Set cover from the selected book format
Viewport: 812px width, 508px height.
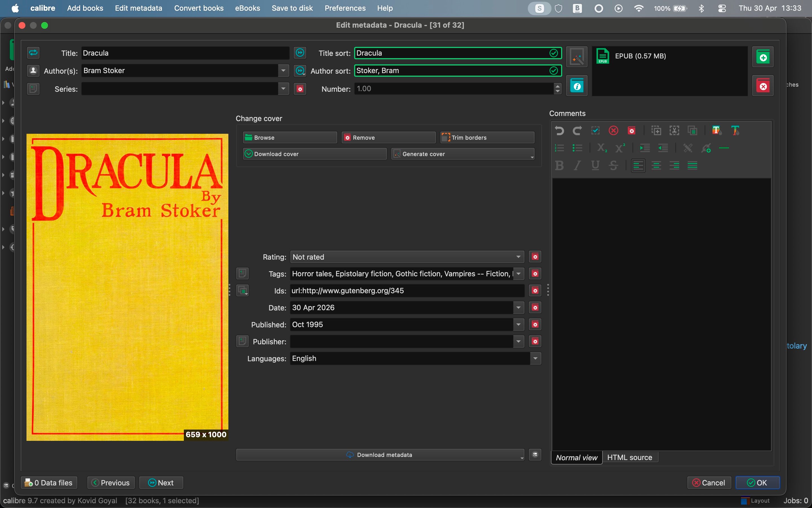pos(577,57)
